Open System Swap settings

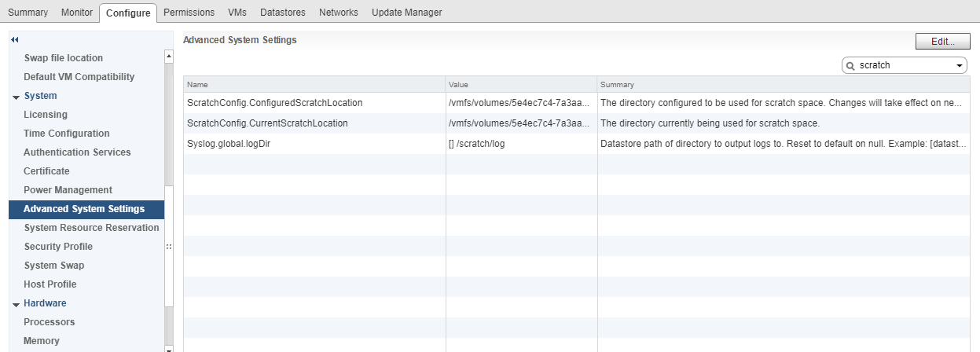click(54, 266)
